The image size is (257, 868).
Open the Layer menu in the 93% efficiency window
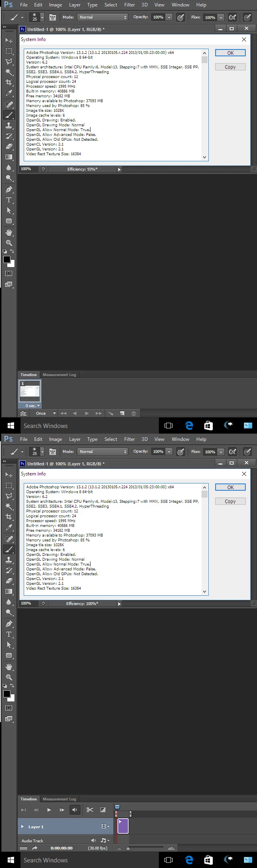[75, 5]
